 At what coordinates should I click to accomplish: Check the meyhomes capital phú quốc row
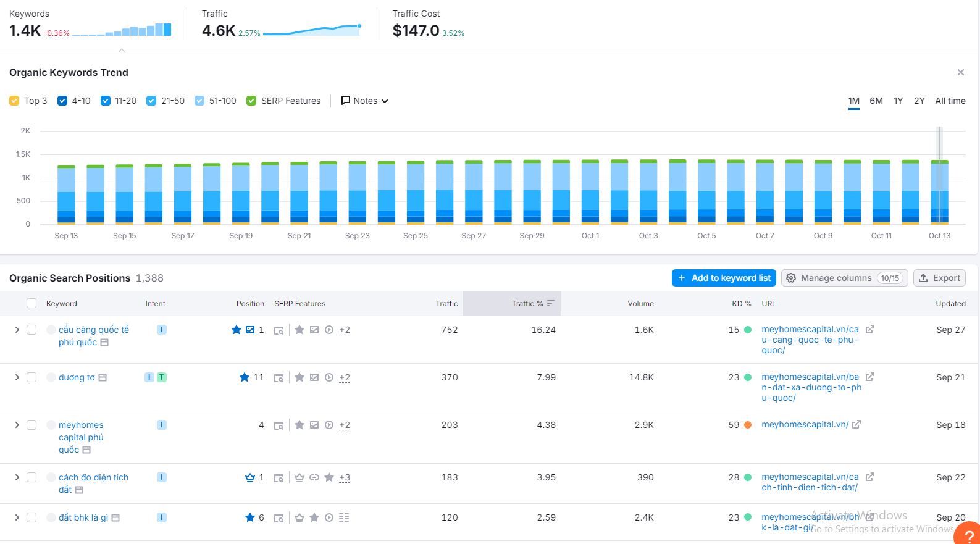31,425
